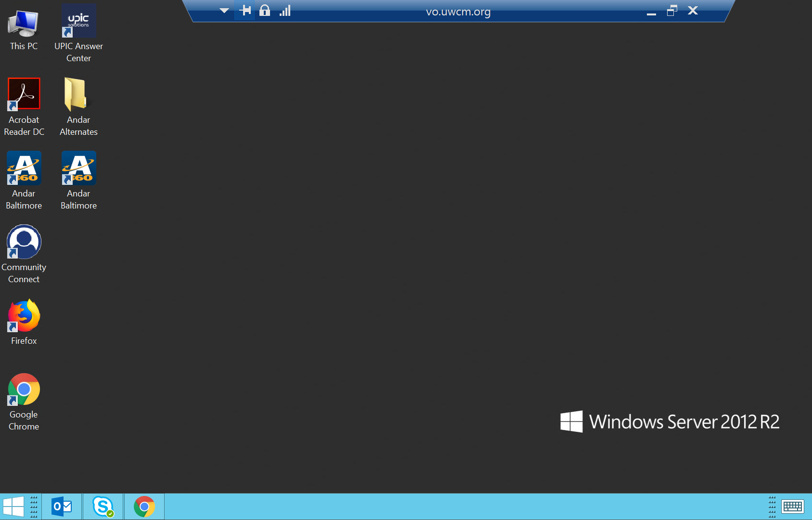Screen dimensions: 812x520
Task: Click the vo.uwcm.org connection bar title
Action: [x=458, y=12]
